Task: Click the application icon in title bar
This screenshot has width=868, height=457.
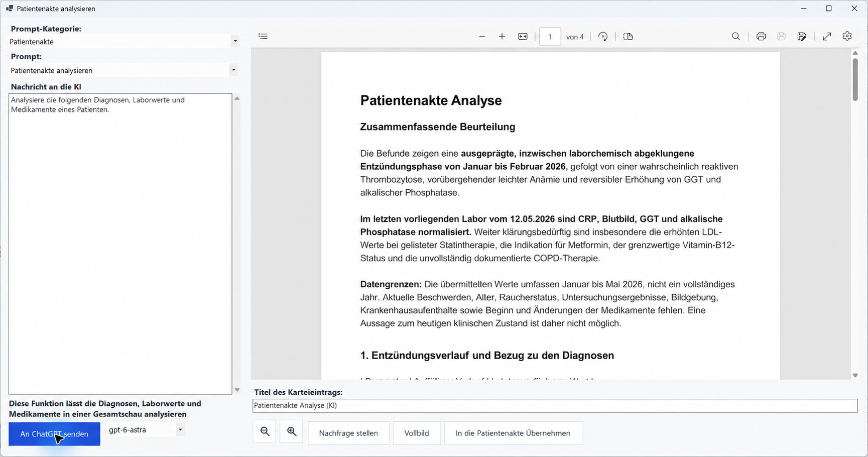Action: coord(10,9)
